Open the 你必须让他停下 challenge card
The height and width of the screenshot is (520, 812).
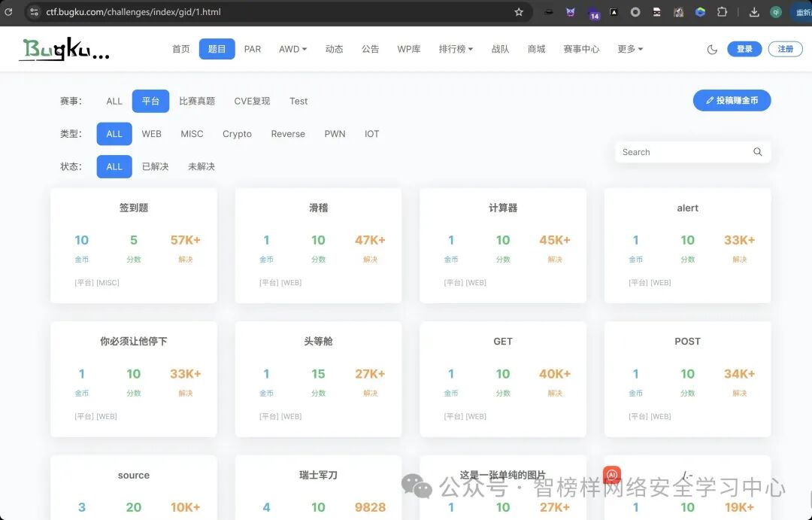pos(134,379)
